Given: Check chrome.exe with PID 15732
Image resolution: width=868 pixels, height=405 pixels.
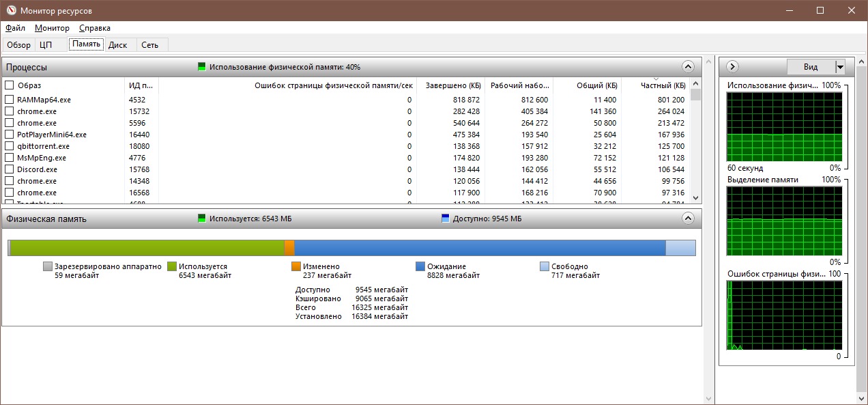Looking at the screenshot, I should [10, 111].
